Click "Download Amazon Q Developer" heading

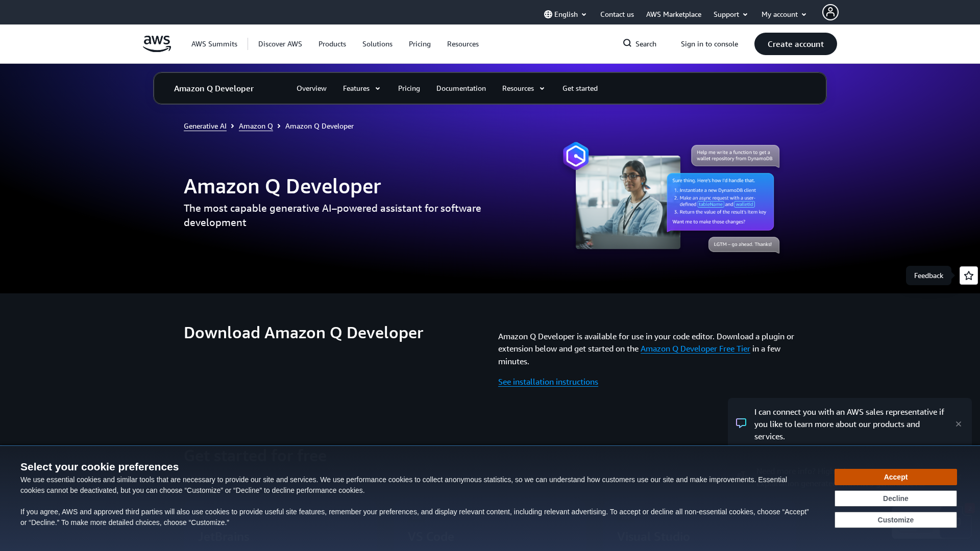pos(303,333)
